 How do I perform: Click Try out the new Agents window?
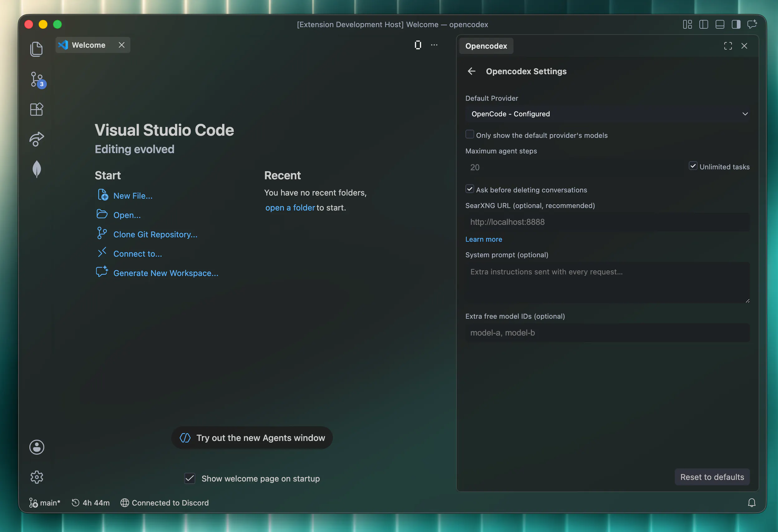tap(252, 438)
